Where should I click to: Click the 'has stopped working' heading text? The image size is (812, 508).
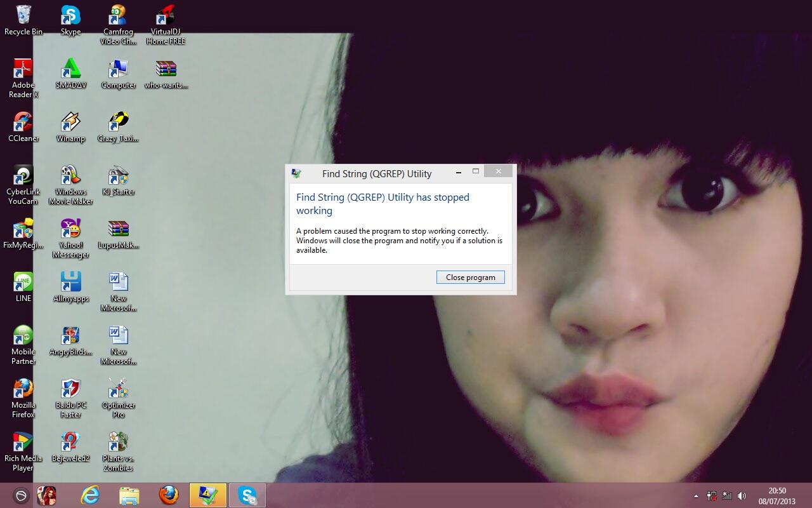[383, 204]
